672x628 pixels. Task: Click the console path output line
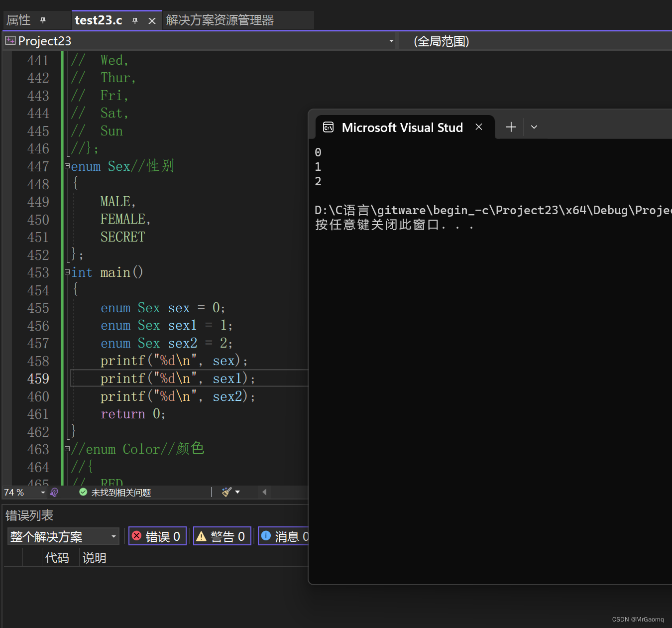pos(493,210)
